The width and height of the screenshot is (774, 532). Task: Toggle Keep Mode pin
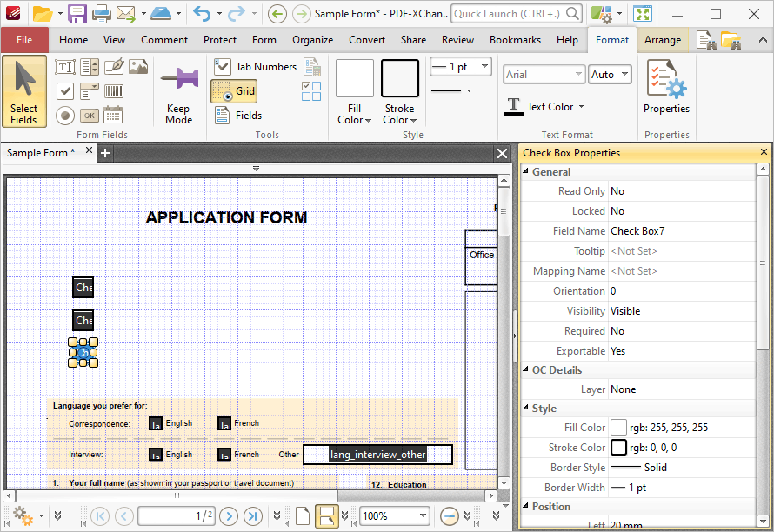point(178,92)
